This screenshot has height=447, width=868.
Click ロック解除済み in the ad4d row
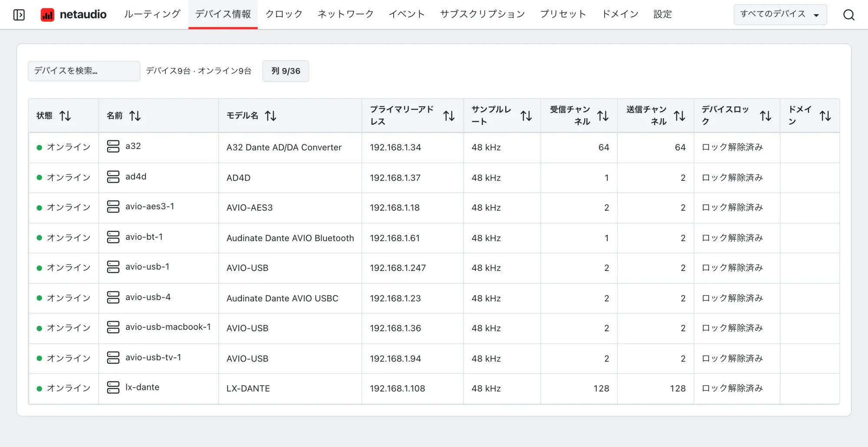pyautogui.click(x=733, y=178)
